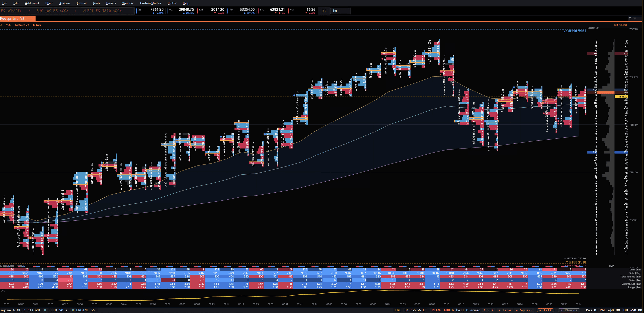
Task: Click the ES · VOL · Footprint V2 chart header
Action: (x=20, y=25)
